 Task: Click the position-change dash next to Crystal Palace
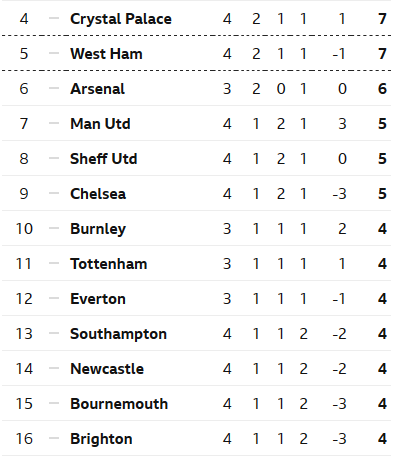point(54,18)
